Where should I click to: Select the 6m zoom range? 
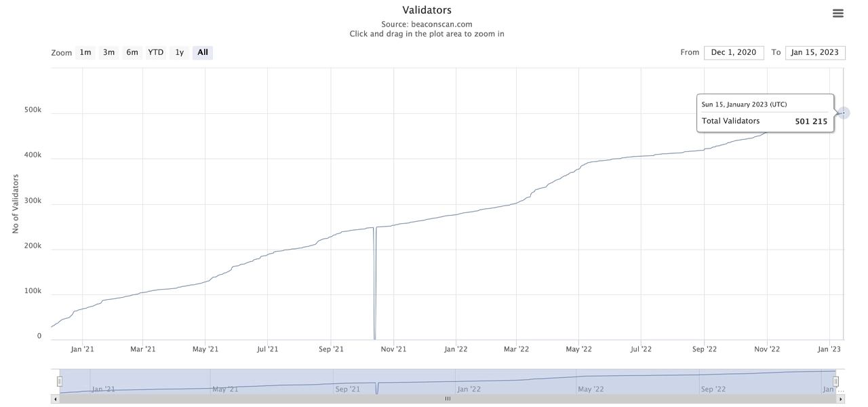[132, 52]
